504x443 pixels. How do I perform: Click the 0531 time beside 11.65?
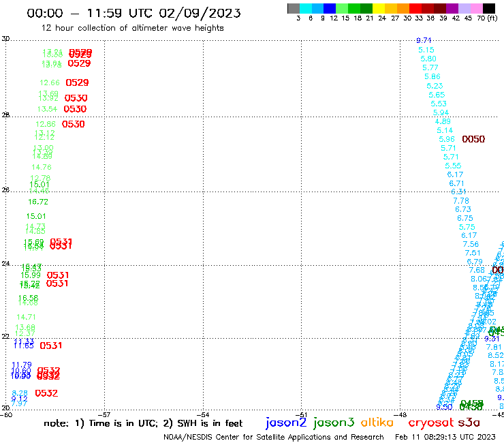pos(51,346)
